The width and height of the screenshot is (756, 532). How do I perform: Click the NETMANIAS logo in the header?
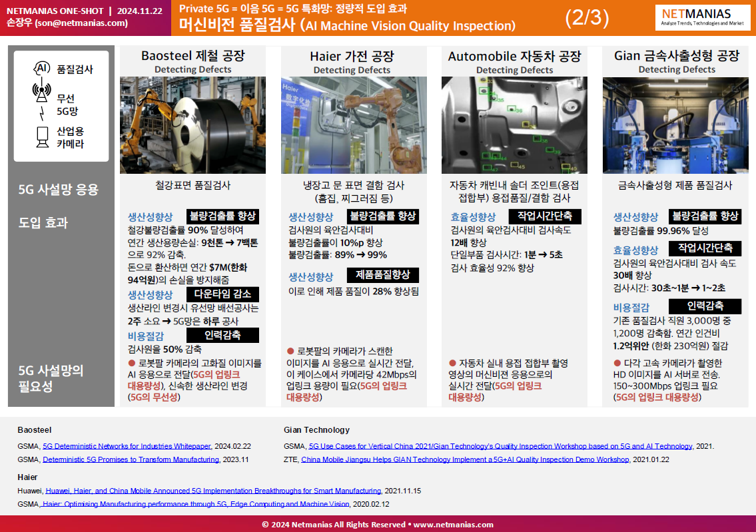[703, 17]
